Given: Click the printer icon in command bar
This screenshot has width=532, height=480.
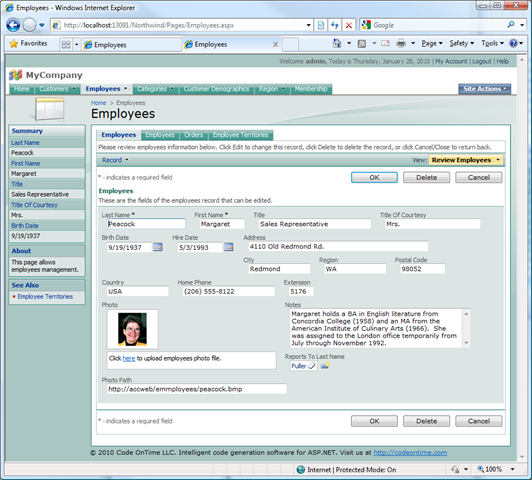Looking at the screenshot, I should [x=401, y=43].
